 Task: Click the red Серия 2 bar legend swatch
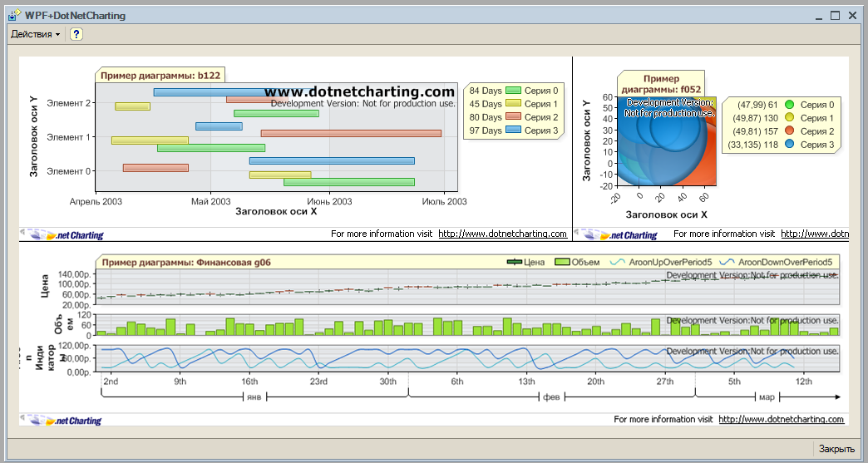(513, 117)
